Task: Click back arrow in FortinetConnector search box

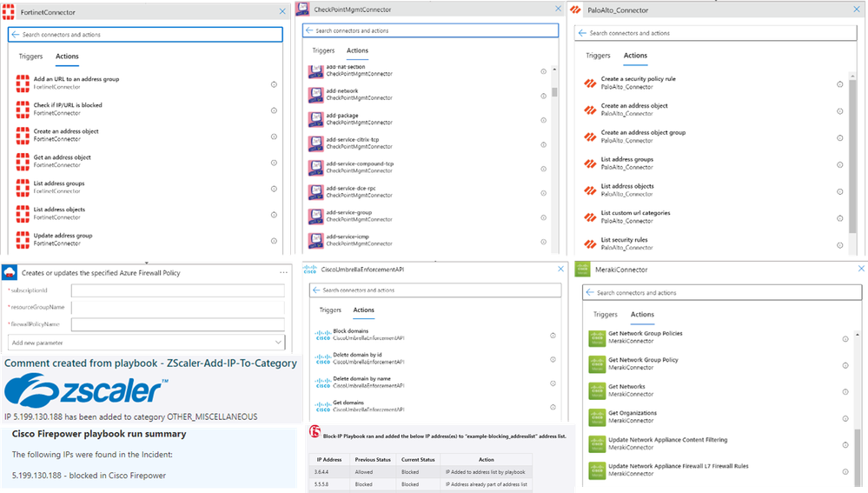Action: (16, 34)
